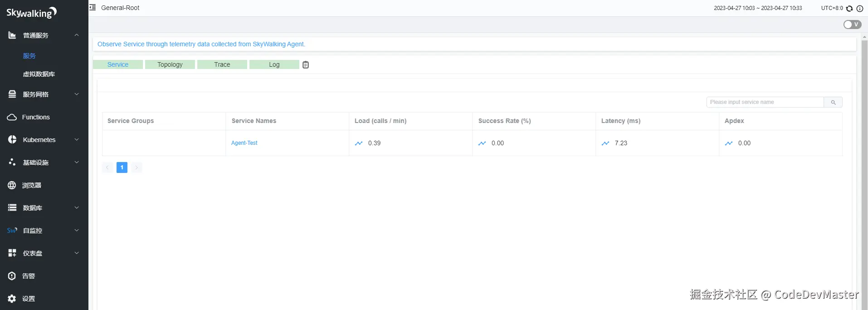Click the 浏览器 globe icon

point(12,185)
